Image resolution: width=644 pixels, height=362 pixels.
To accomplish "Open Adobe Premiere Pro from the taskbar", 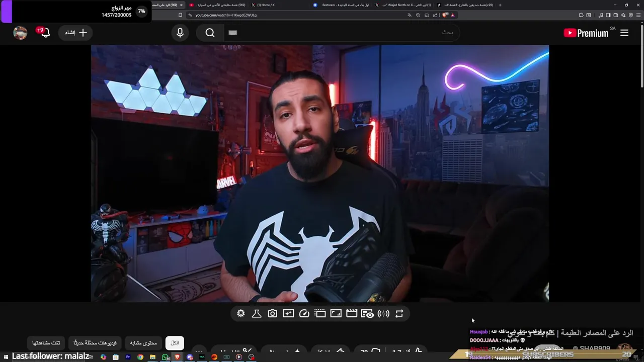I will pos(128,357).
